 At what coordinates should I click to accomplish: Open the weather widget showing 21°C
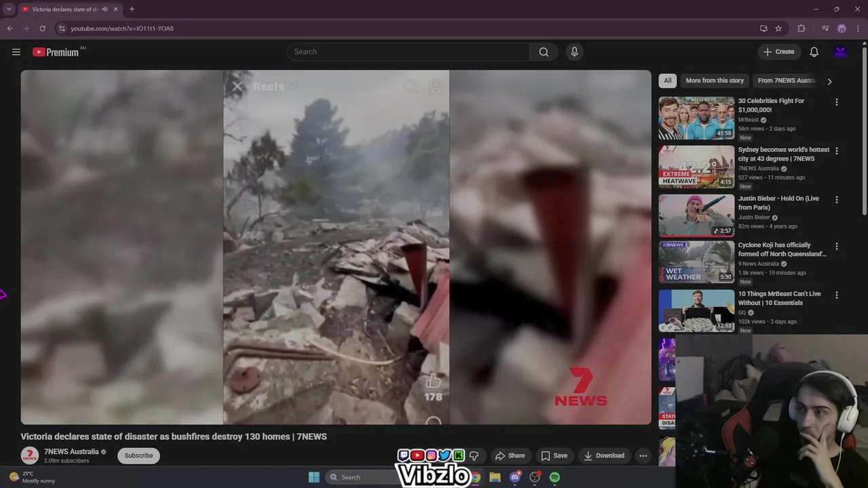coord(31,477)
